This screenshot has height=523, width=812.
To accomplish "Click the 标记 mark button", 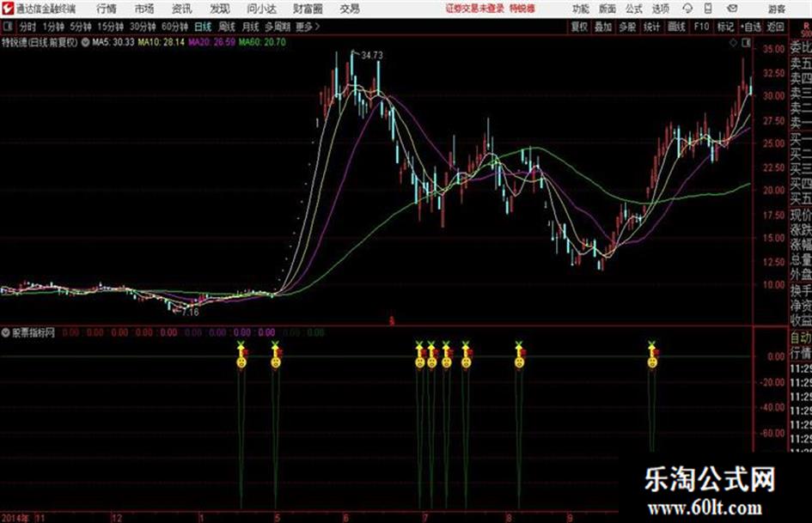I will pyautogui.click(x=725, y=27).
